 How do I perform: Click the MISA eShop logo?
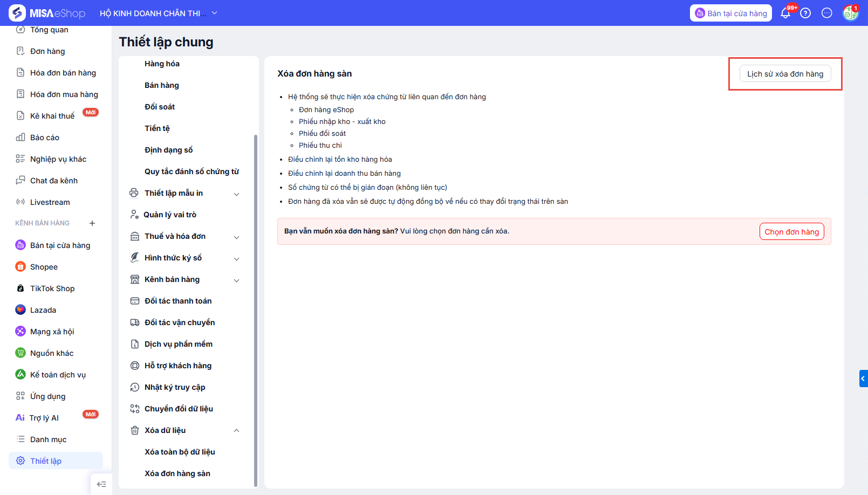(x=47, y=13)
